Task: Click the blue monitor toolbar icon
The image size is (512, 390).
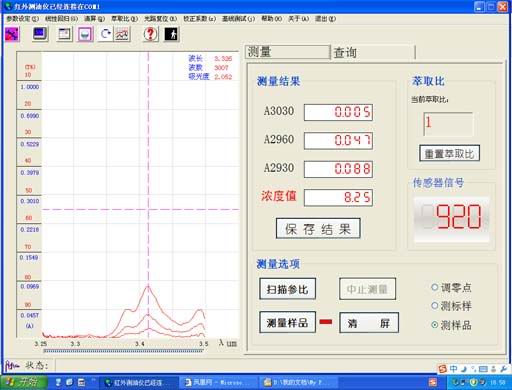Action: 40,34
